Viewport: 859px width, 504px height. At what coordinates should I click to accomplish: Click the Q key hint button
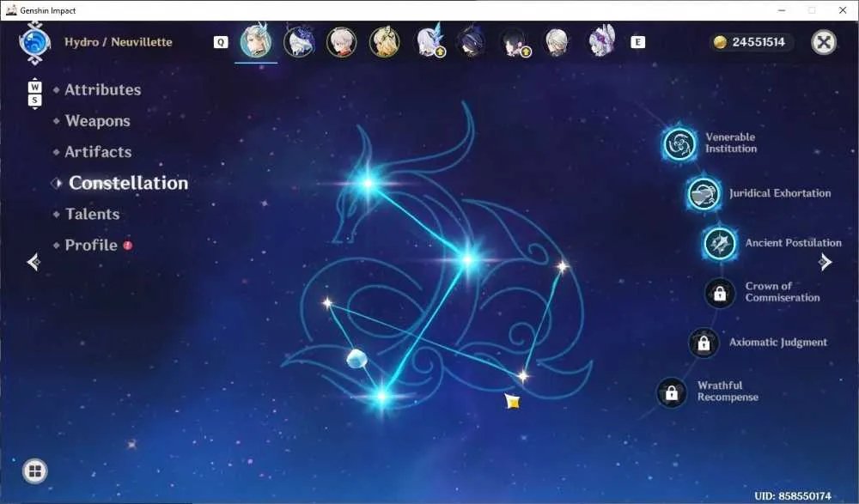click(221, 42)
